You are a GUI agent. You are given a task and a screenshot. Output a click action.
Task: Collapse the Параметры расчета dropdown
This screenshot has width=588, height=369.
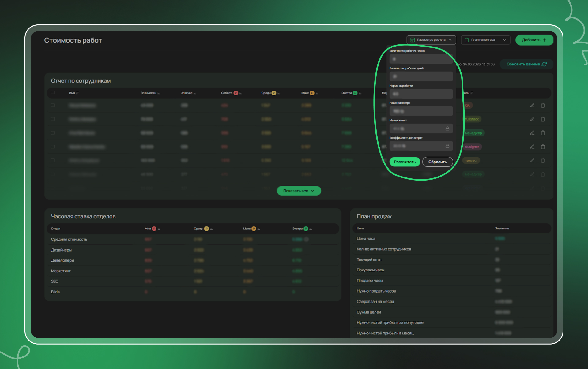(x=431, y=40)
